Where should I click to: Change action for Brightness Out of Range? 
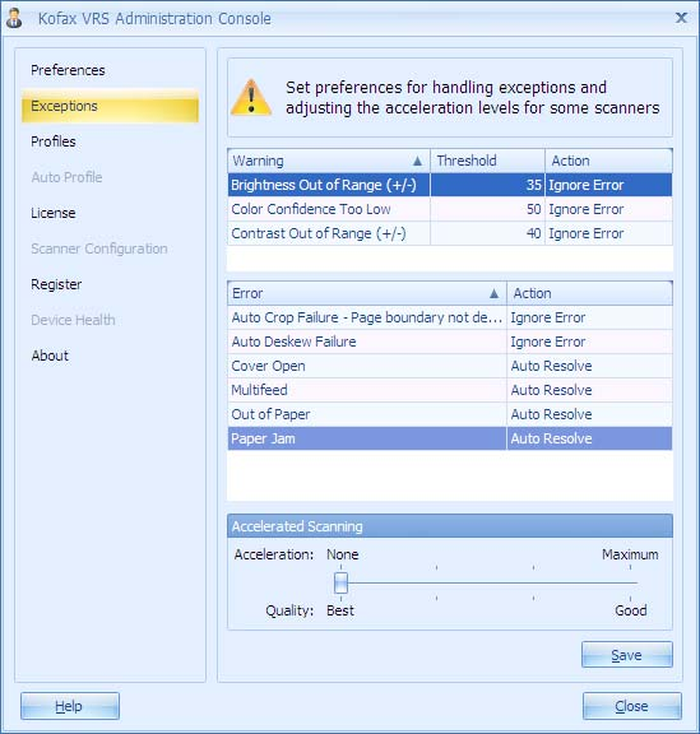pos(609,185)
